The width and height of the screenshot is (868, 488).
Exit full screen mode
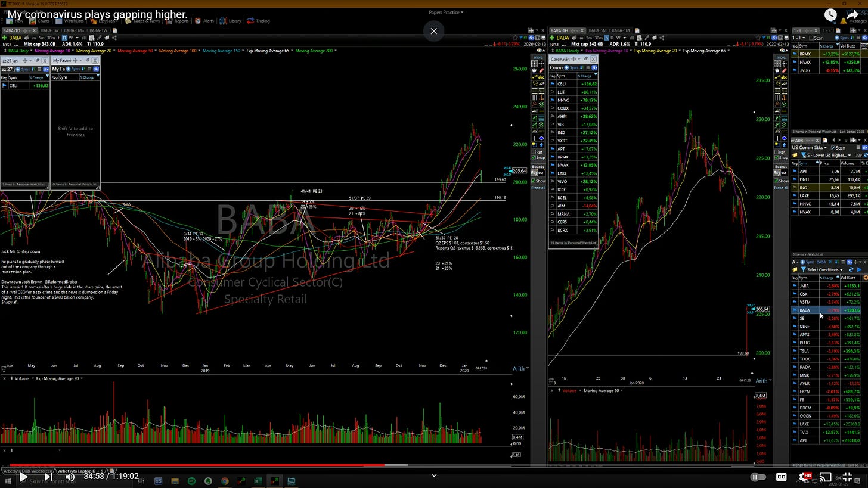coord(848,477)
